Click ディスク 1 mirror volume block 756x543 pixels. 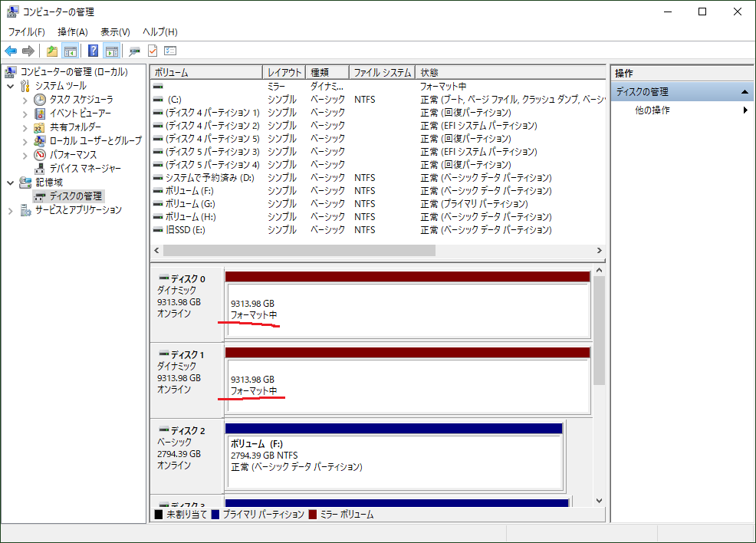click(x=407, y=380)
